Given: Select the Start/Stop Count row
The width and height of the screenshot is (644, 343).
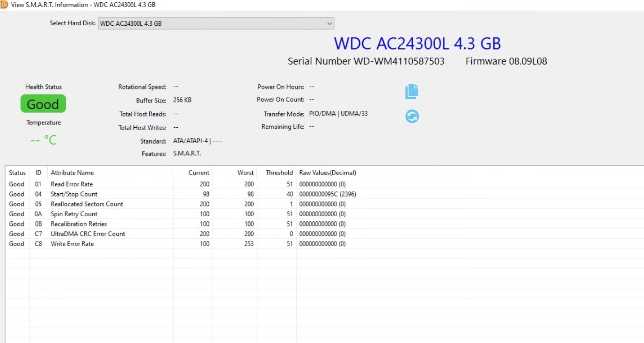Looking at the screenshot, I should (325, 194).
